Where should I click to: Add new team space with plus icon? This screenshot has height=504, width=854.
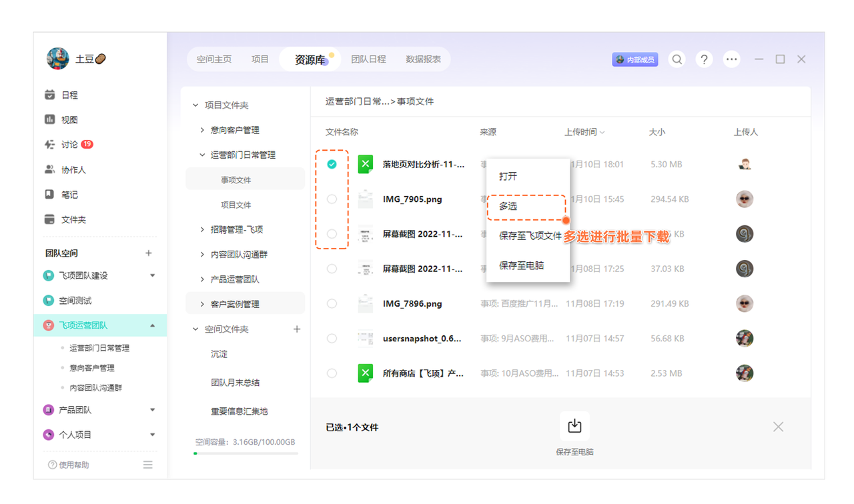[149, 253]
